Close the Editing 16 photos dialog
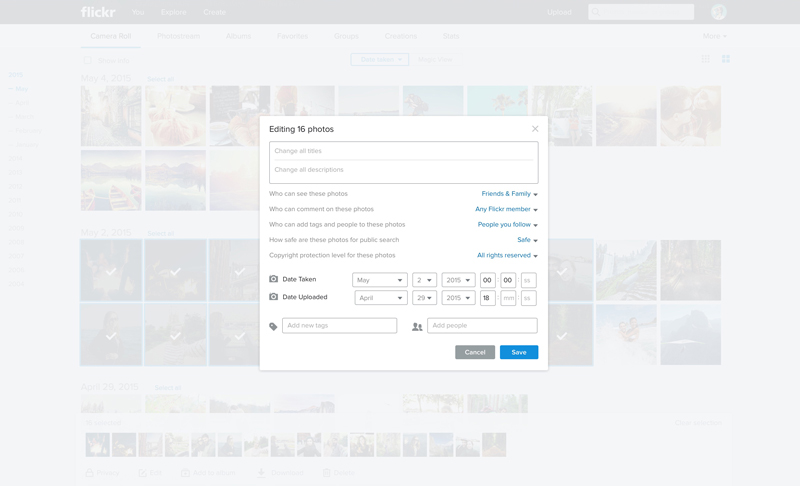Screen dimensions: 800x486 pyautogui.click(x=535, y=129)
